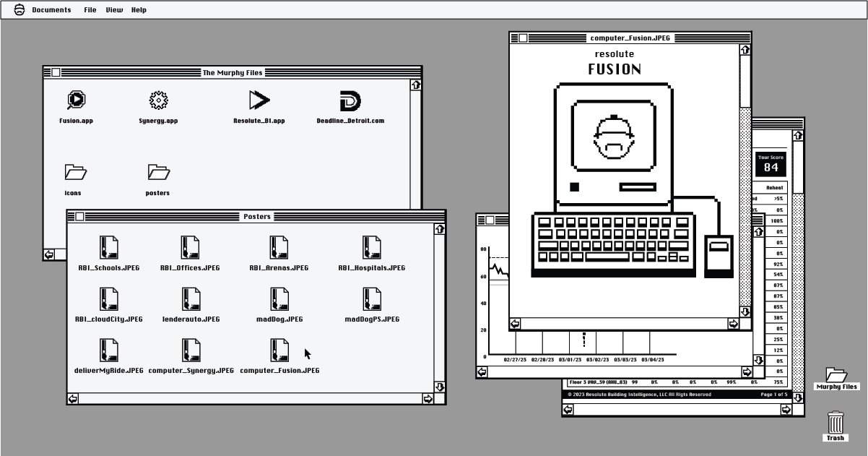Launch Resolute_BI.app

tap(259, 101)
